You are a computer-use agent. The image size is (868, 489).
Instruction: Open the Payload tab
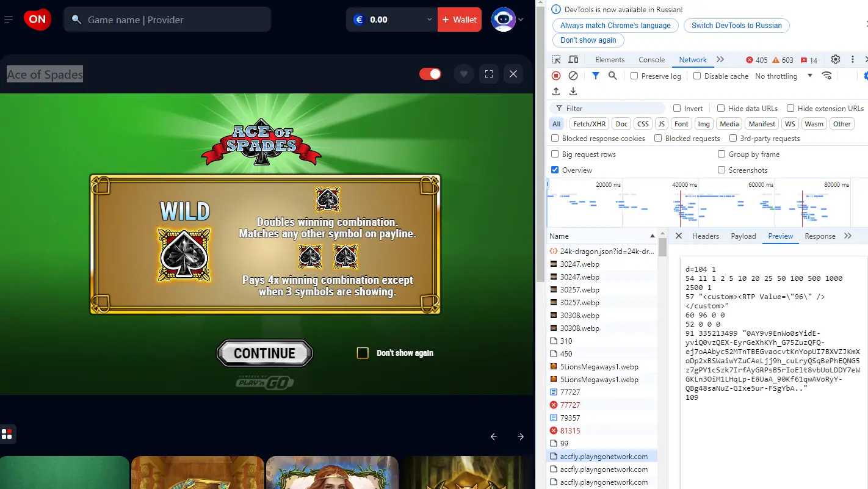[743, 236]
